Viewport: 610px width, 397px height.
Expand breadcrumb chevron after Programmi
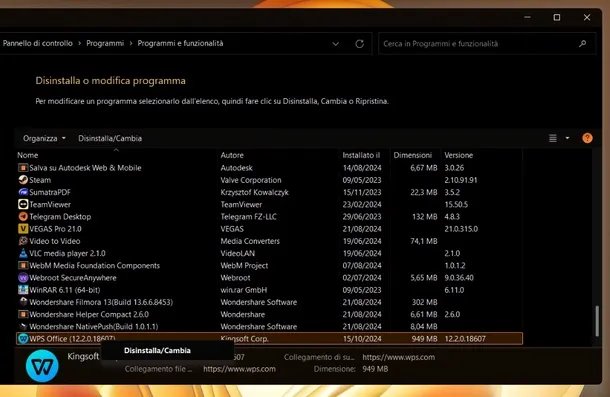(x=131, y=43)
